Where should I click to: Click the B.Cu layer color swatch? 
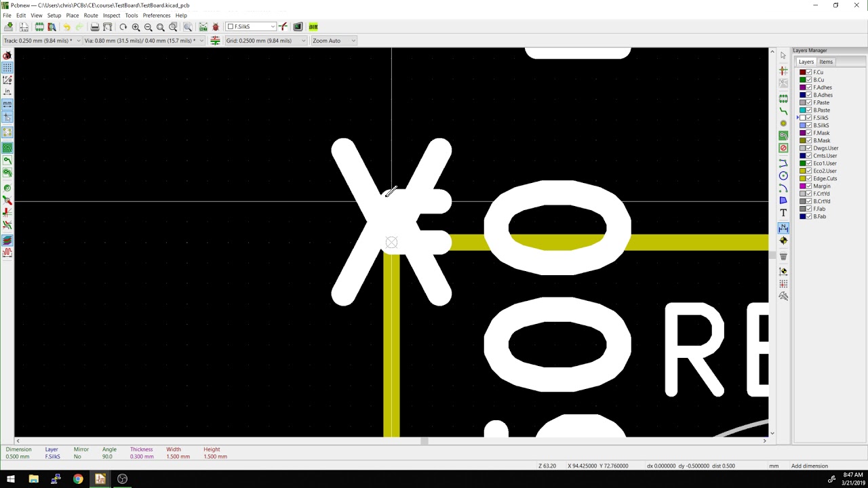point(802,80)
